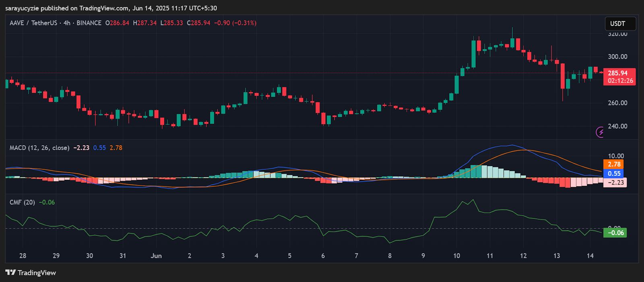Click the AAVE / TetherUS symbol title
The image size is (644, 282).
pos(33,23)
